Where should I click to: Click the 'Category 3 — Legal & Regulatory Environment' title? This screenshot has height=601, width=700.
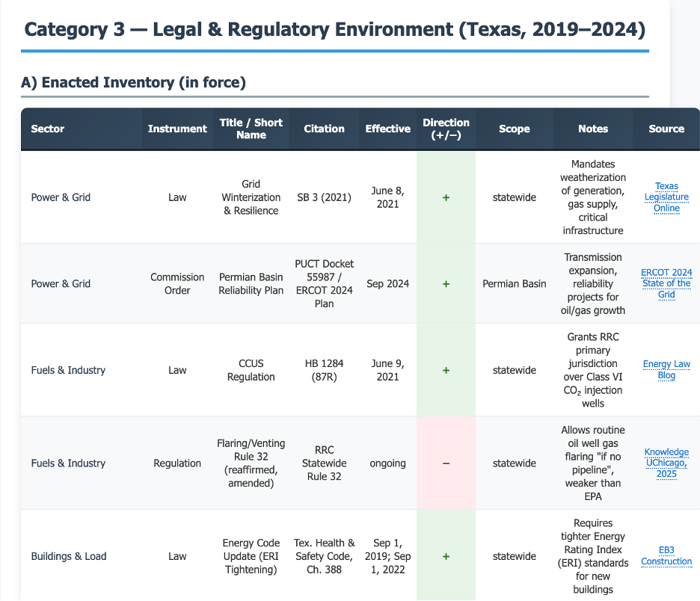[334, 29]
